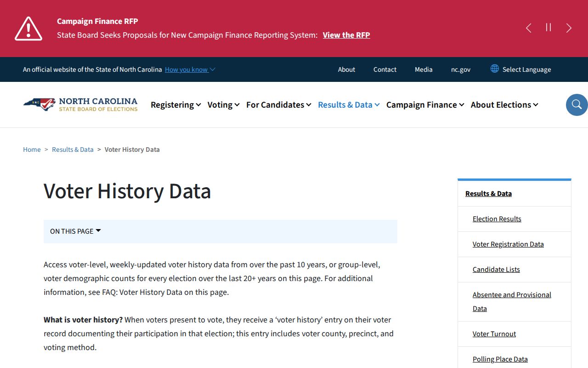Expand the About Elections menu
Image resolution: width=588 pixels, height=368 pixels.
pyautogui.click(x=504, y=105)
